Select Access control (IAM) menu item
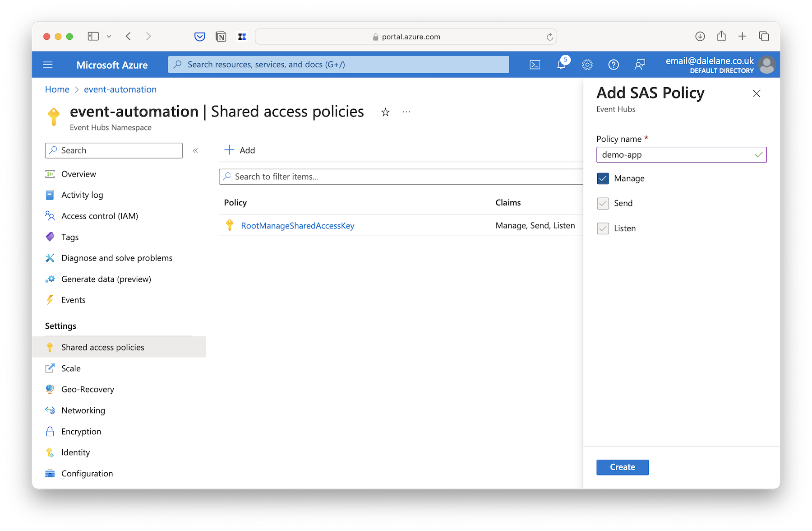 pyautogui.click(x=100, y=216)
